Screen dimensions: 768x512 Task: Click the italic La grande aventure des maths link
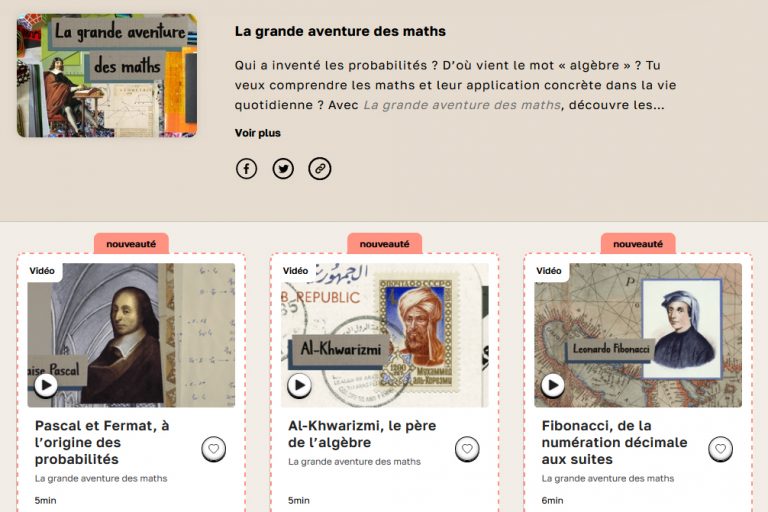tap(462, 105)
